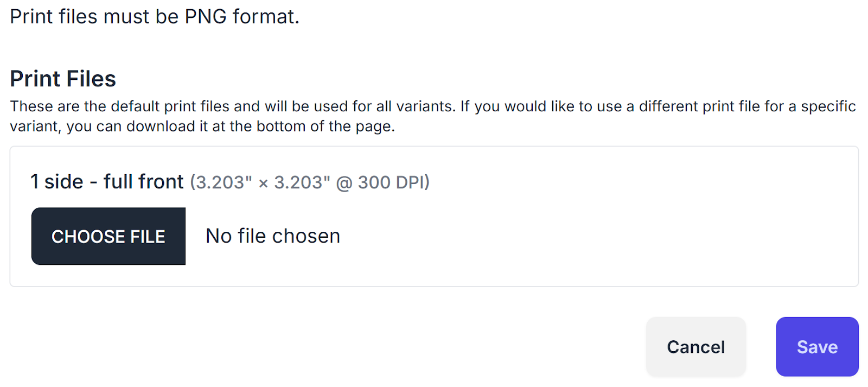Click the word 'chosen' beside the file button

pos(306,236)
